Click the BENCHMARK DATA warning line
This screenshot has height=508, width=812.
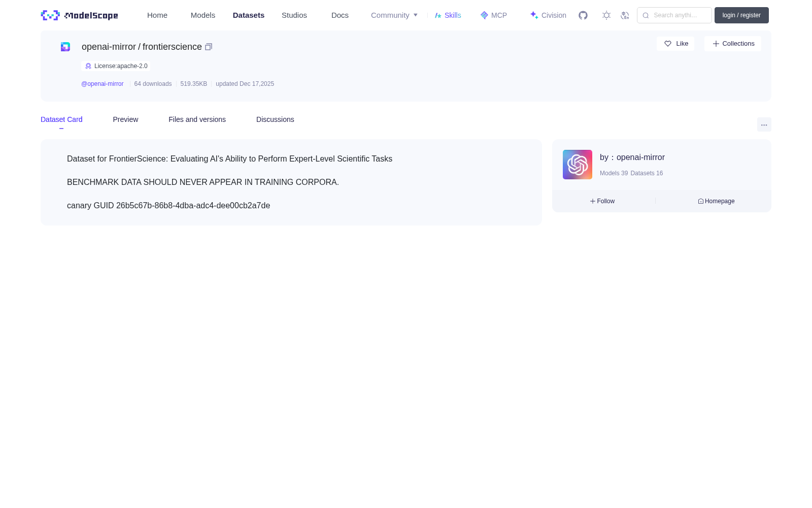(203, 182)
